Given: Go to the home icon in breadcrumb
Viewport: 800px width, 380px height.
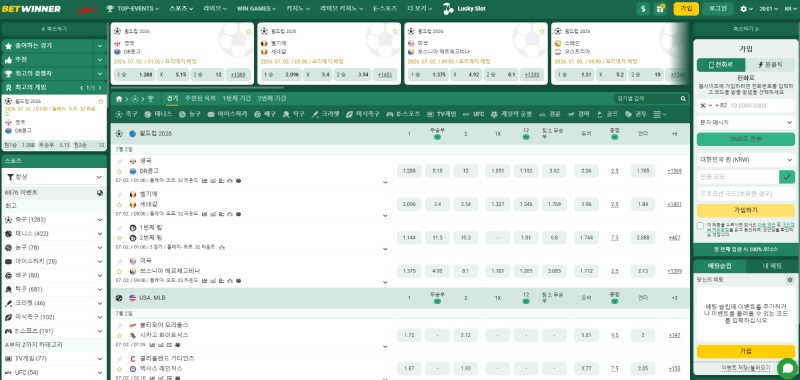Looking at the screenshot, I should click(119, 98).
